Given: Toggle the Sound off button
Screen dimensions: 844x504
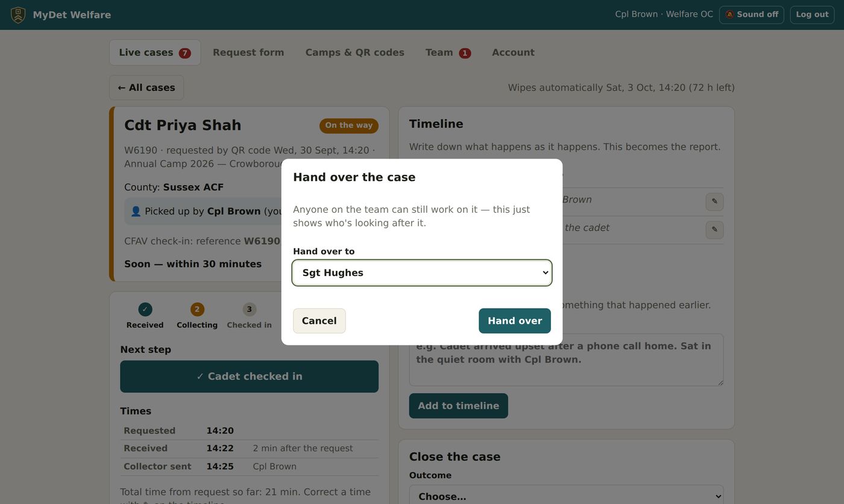Looking at the screenshot, I should [752, 14].
